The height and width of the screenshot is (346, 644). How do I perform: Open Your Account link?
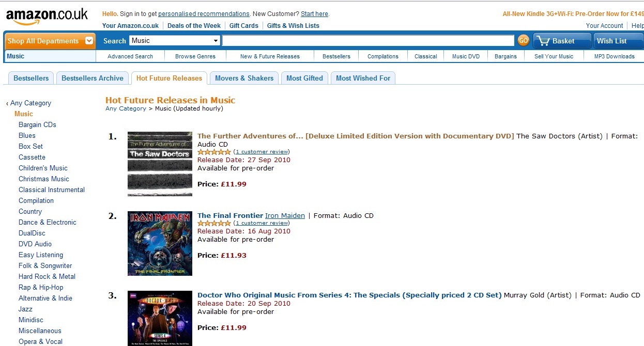[605, 25]
